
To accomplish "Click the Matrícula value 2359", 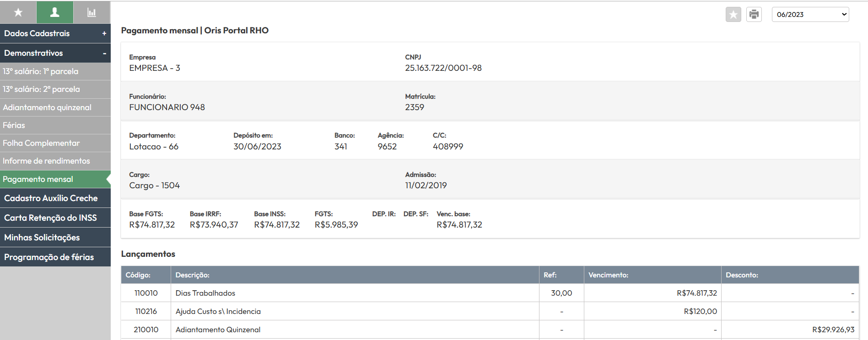I will (415, 107).
